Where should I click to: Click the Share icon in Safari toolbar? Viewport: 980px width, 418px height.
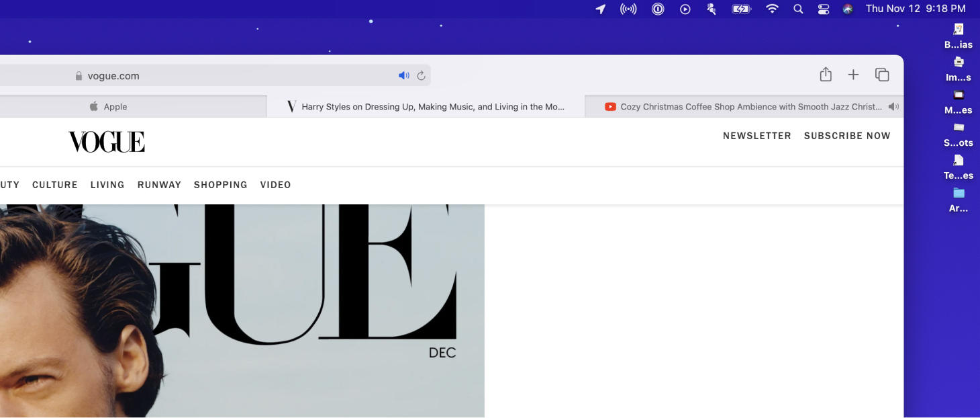click(x=826, y=75)
